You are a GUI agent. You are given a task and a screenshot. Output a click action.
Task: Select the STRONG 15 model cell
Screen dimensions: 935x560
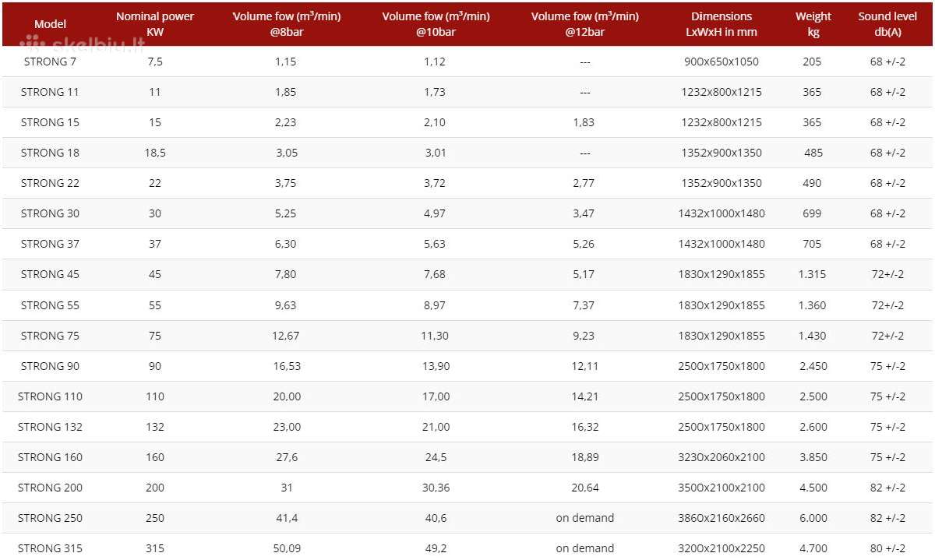pos(50,122)
